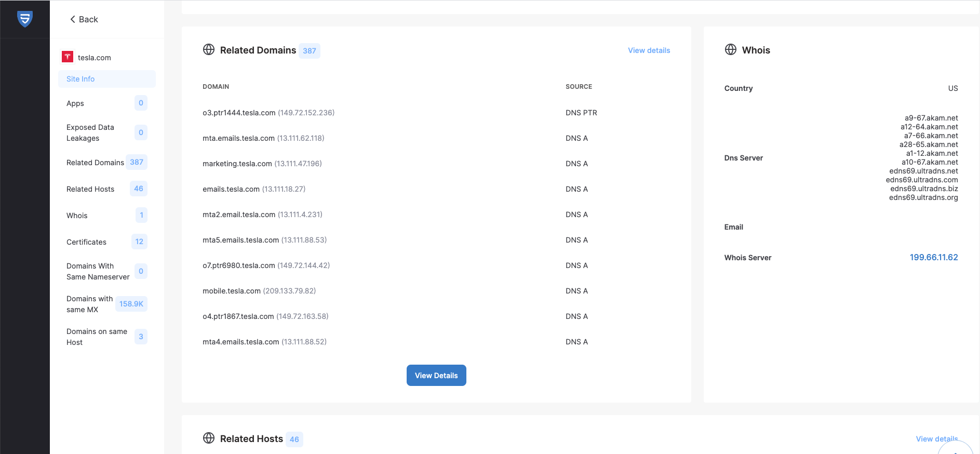Click marketing.tesla.com entry
The height and width of the screenshot is (454, 980).
point(262,164)
